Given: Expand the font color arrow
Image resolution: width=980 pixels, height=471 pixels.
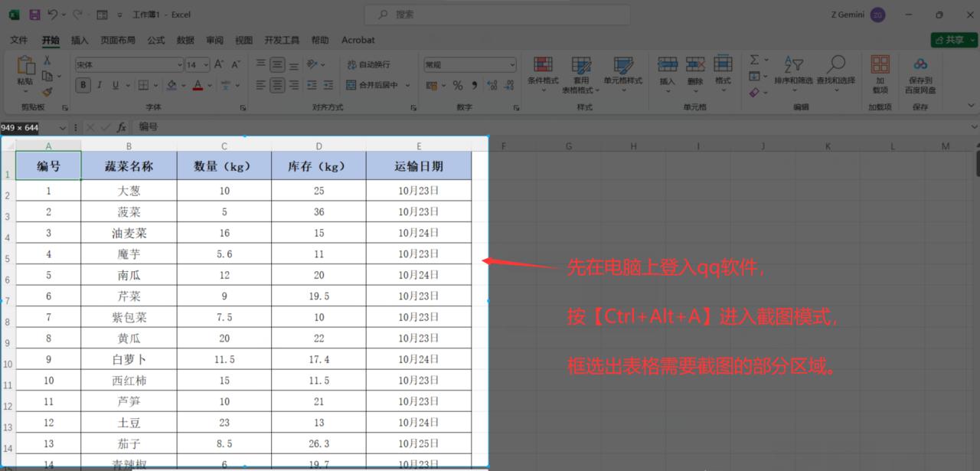Looking at the screenshot, I should click(211, 85).
